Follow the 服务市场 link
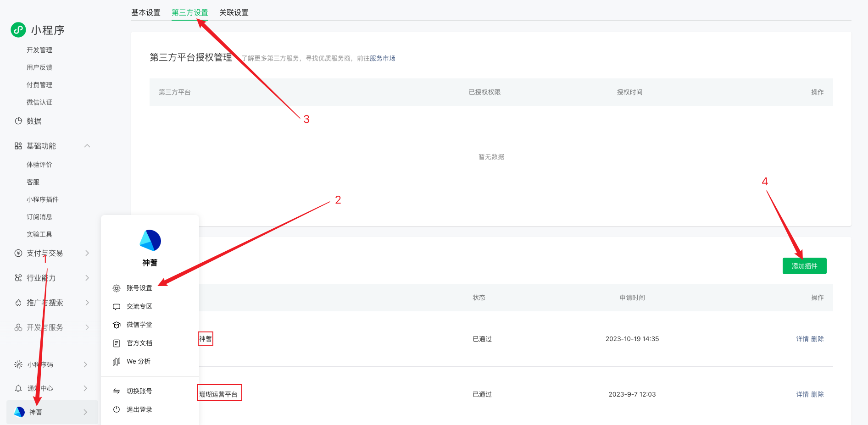Viewport: 868px width, 425px height. point(382,58)
